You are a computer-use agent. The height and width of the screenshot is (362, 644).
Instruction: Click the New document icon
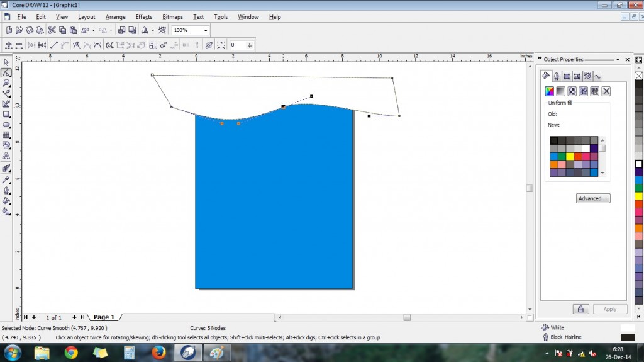point(9,30)
